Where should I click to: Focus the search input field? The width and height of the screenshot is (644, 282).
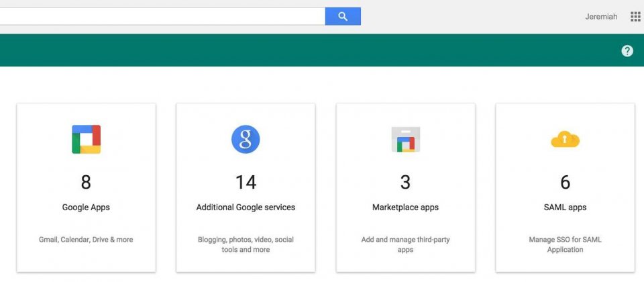point(162,16)
